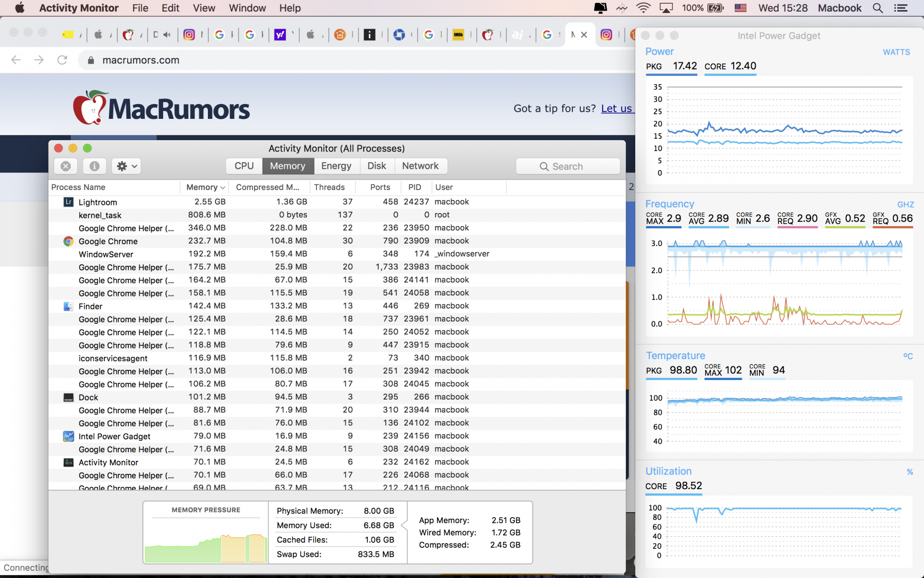924x578 pixels.
Task: Open the File menu
Action: pos(140,8)
